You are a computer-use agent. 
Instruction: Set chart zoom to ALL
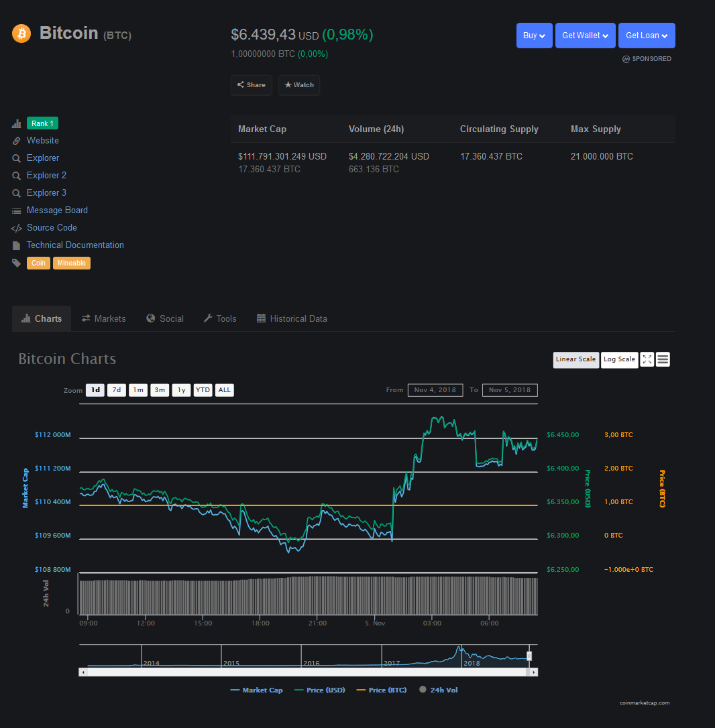225,390
